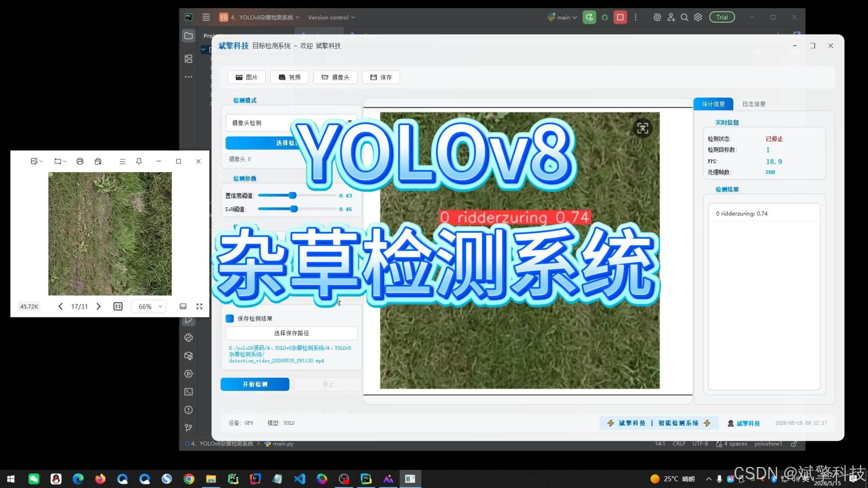868x488 pixels.
Task: Open Terminal tool window icon
Action: [189, 392]
